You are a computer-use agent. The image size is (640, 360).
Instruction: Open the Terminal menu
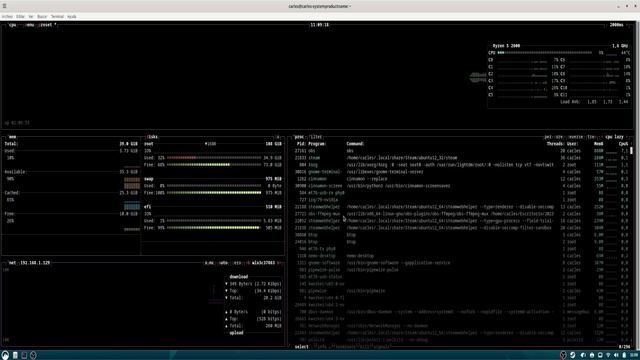57,17
